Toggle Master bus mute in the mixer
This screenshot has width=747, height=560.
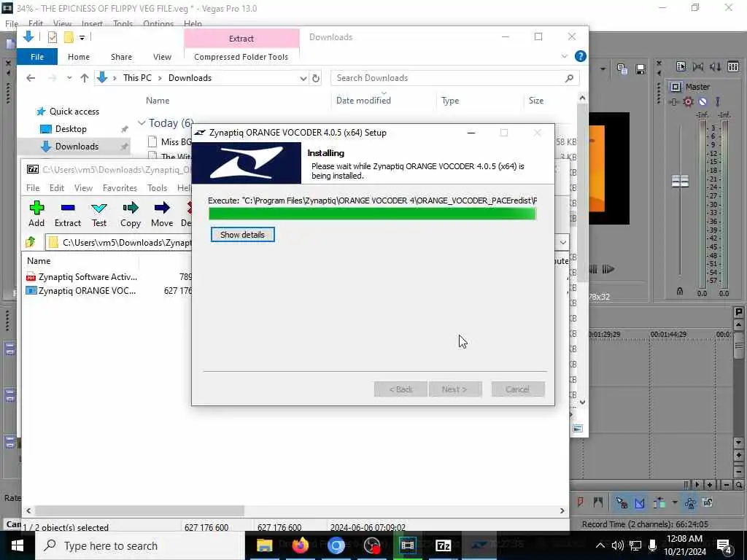tap(703, 101)
